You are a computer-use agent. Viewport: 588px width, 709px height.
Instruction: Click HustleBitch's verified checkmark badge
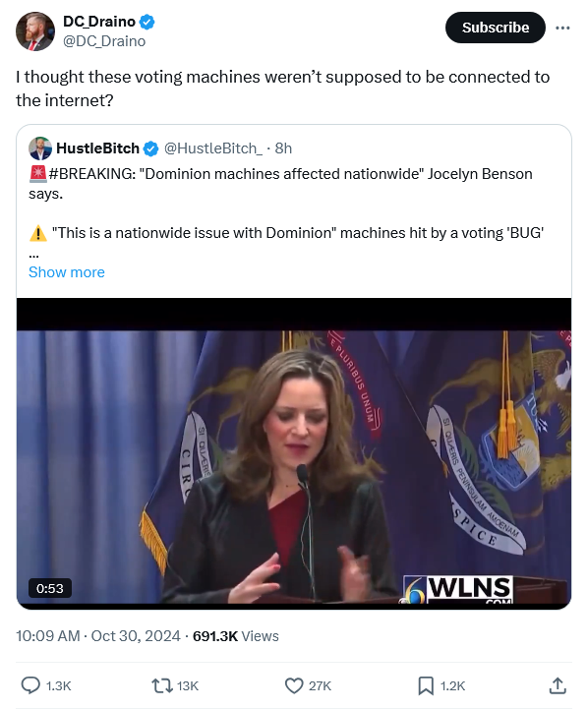151,148
